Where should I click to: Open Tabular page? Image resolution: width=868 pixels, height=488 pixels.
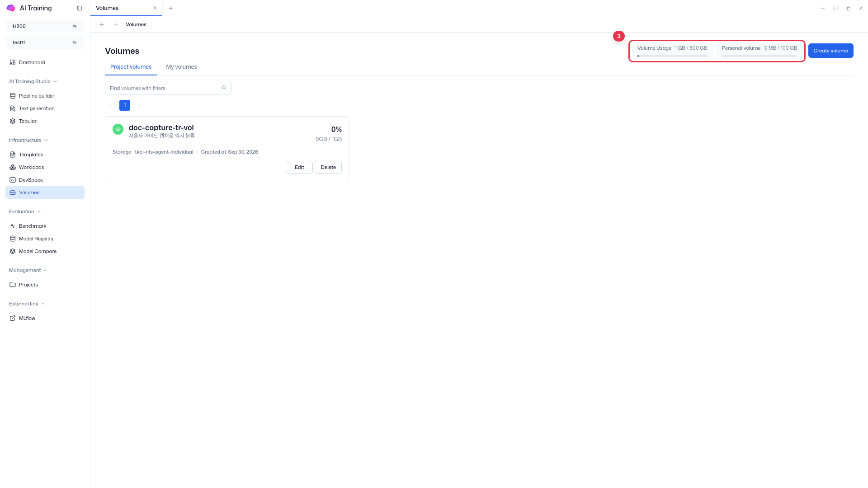tap(45, 121)
